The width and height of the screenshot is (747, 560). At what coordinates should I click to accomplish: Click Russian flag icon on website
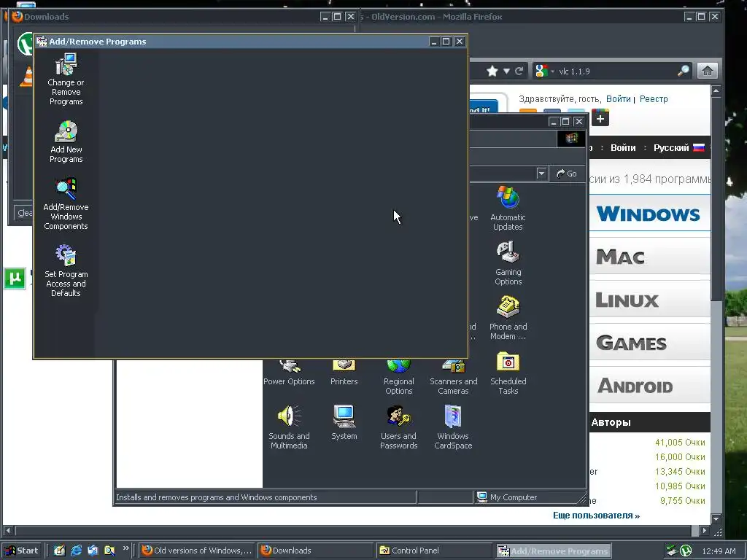point(698,147)
